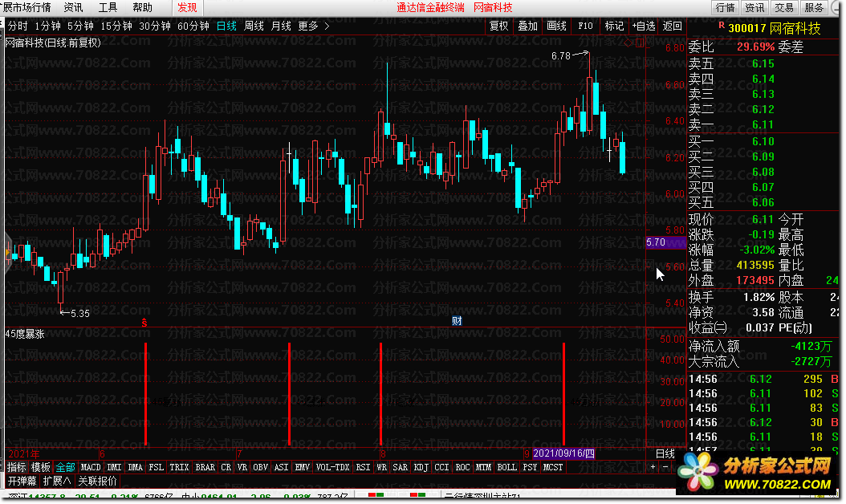Expand the chevron after 更多
Image resolution: width=846 pixels, height=504 pixels.
[x=327, y=26]
